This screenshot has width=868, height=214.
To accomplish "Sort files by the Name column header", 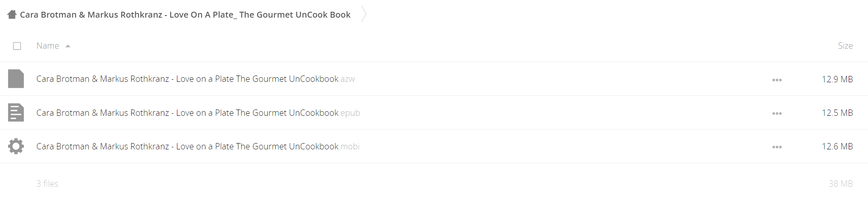I will [47, 46].
